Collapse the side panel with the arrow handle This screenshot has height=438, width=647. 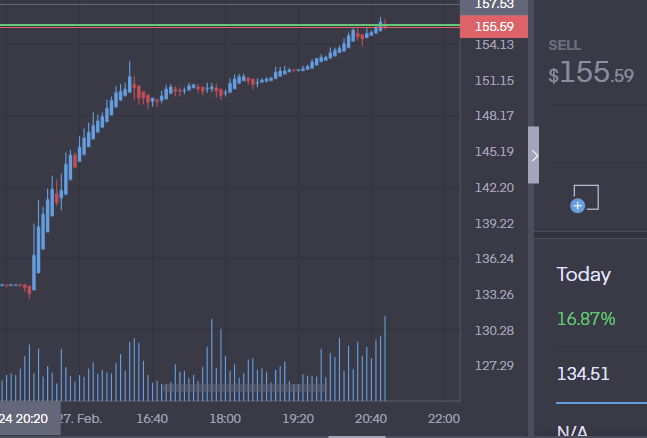[x=534, y=155]
